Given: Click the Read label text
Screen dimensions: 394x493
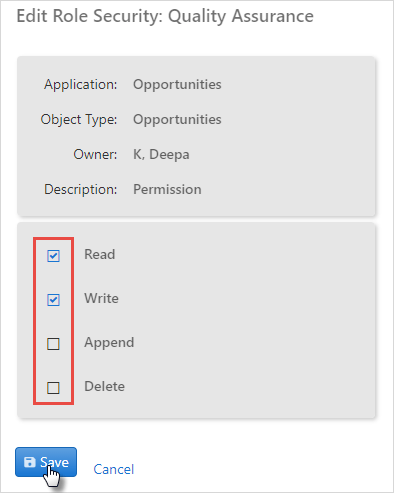Looking at the screenshot, I should pos(100,254).
